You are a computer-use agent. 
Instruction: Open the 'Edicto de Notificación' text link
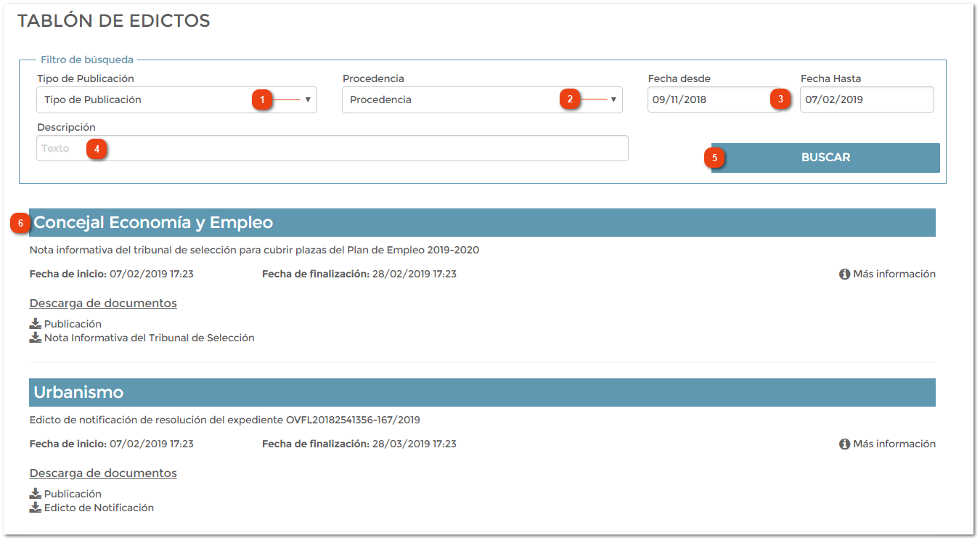point(99,508)
